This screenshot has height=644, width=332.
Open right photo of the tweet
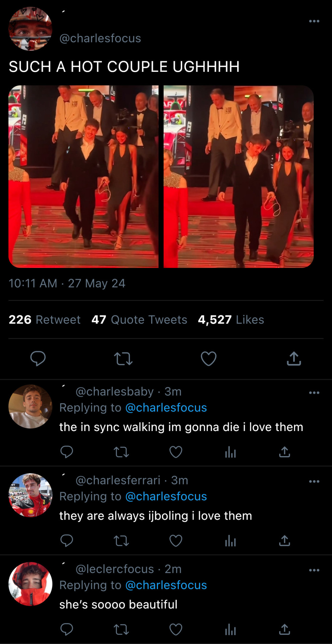(x=238, y=176)
